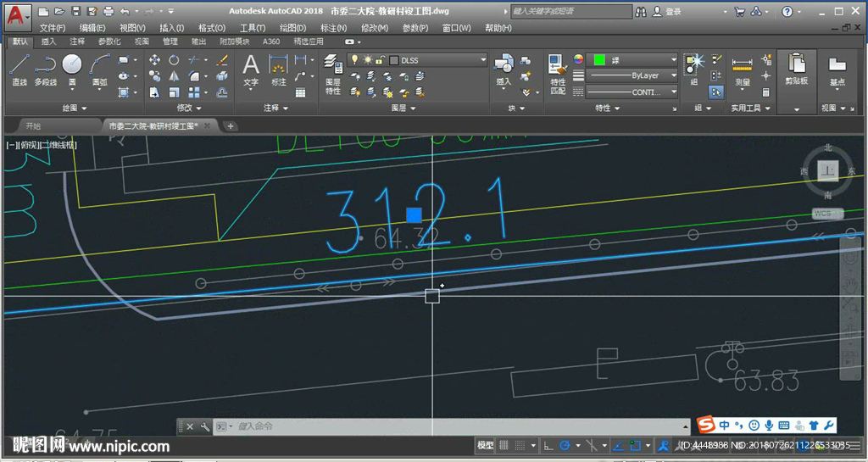The image size is (868, 462).
Task: Click the Copy tool icon
Action: [154, 75]
